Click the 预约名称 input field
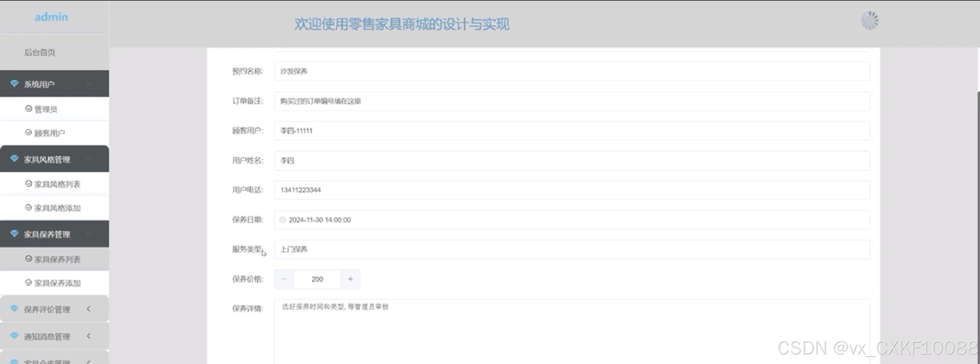The height and width of the screenshot is (364, 980). [571, 71]
